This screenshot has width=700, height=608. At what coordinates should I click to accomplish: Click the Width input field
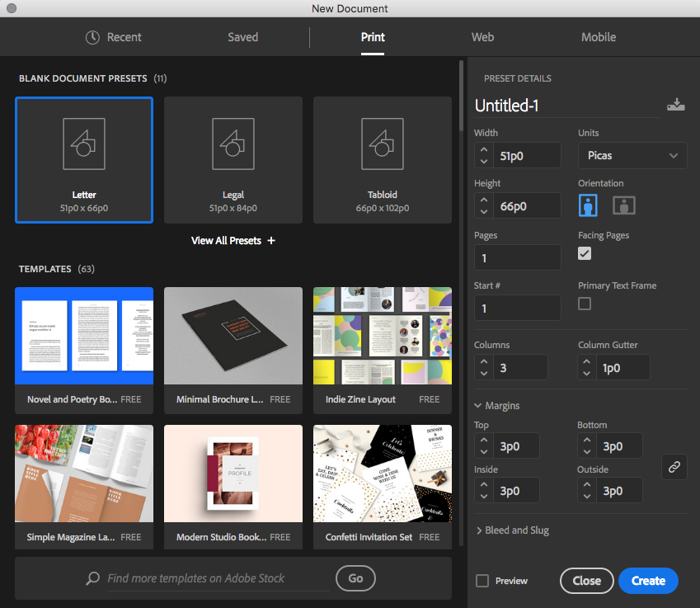tap(527, 155)
